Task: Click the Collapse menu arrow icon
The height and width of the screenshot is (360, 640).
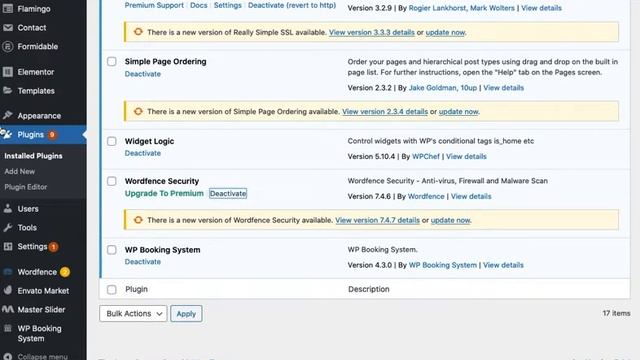Action: click(8, 356)
